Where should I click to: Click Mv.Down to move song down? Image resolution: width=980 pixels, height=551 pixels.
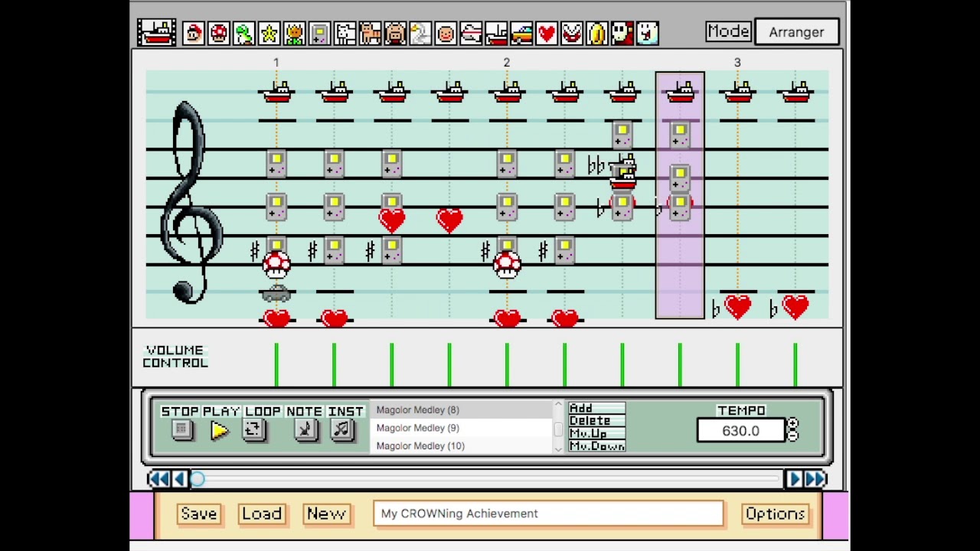pyautogui.click(x=596, y=446)
